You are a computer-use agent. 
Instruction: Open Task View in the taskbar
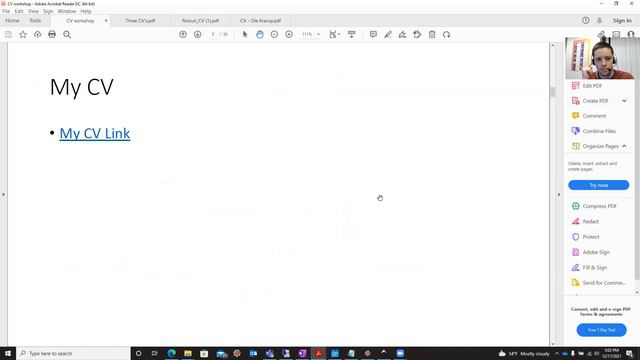[x=155, y=353]
